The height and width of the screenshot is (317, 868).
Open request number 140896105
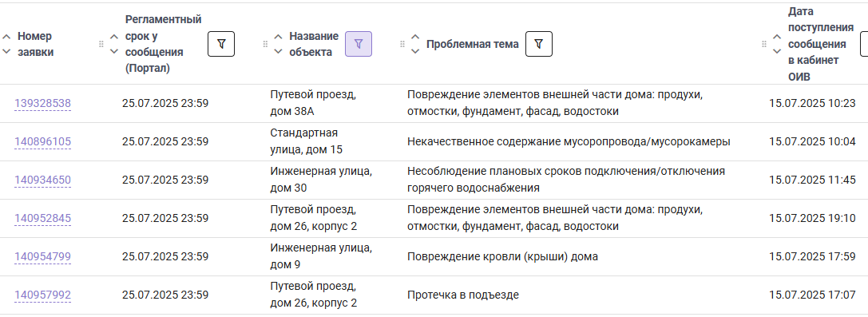click(x=42, y=141)
